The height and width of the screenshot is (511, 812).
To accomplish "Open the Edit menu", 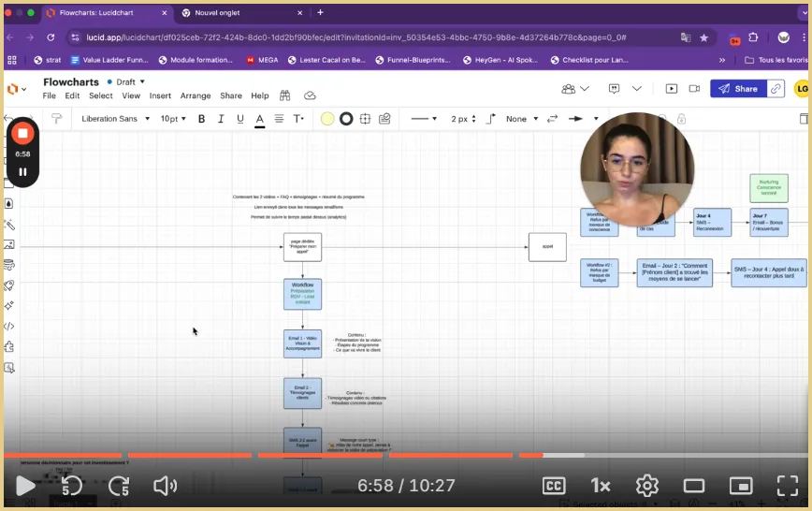I will [72, 95].
